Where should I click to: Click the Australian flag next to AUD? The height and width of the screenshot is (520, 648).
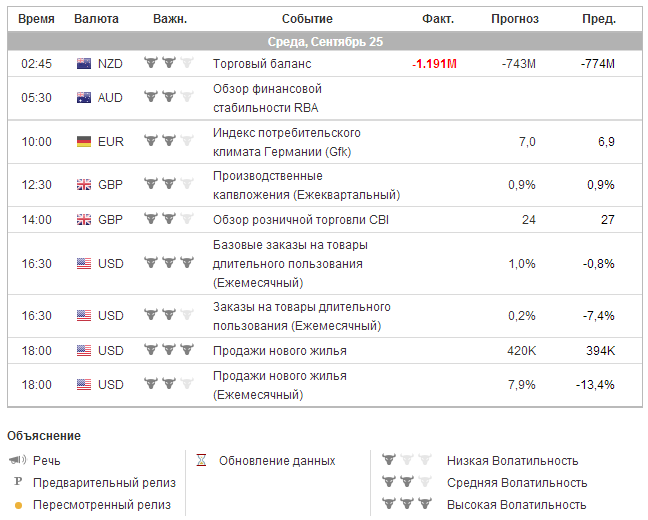tap(84, 97)
